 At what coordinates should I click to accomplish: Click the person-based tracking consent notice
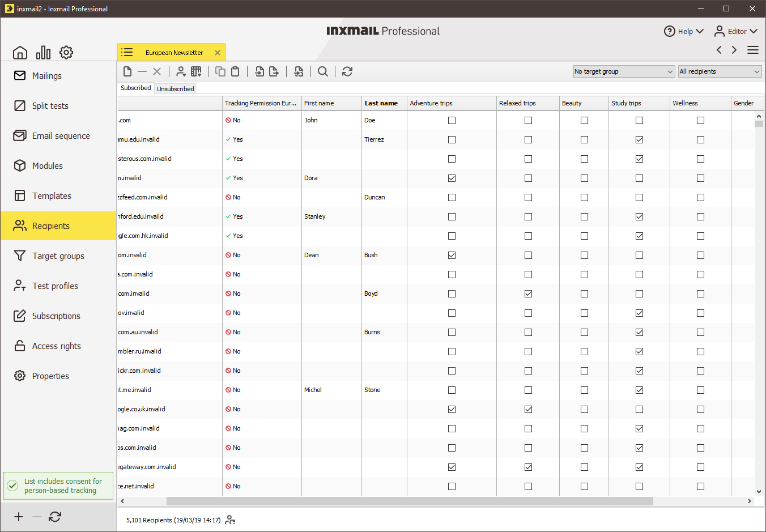pos(58,486)
